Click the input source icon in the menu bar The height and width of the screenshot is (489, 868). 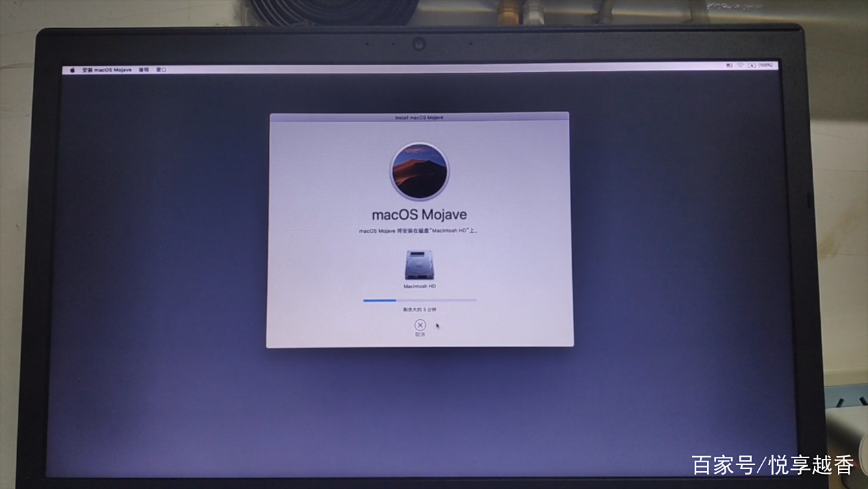(730, 65)
